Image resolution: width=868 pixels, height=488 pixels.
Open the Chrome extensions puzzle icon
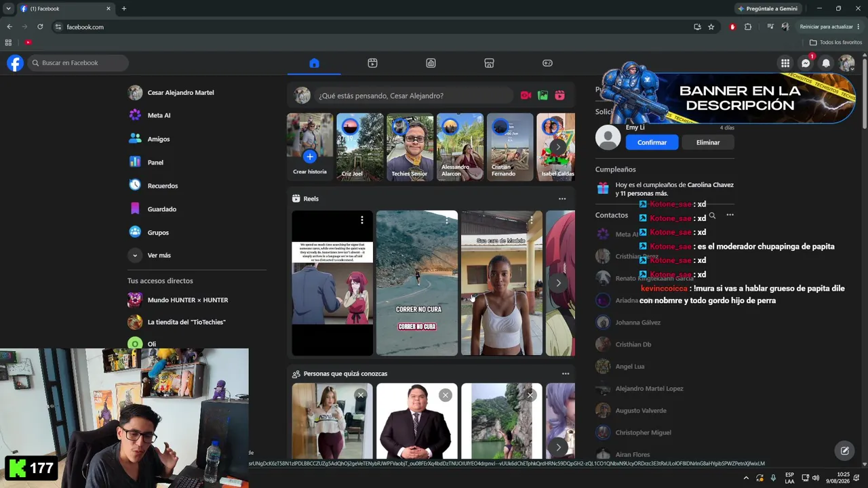[748, 26]
